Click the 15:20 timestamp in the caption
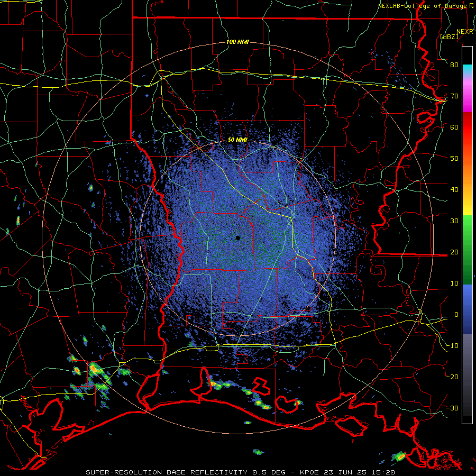 pos(383,472)
